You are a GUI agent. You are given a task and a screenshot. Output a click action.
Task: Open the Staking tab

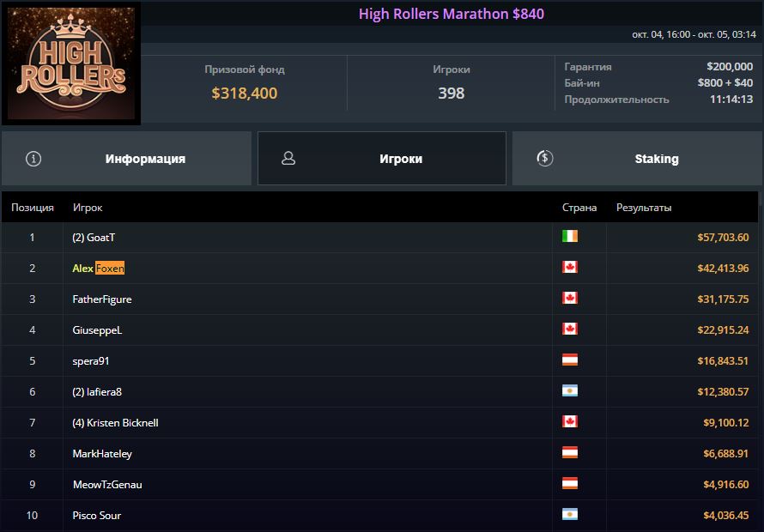point(637,159)
